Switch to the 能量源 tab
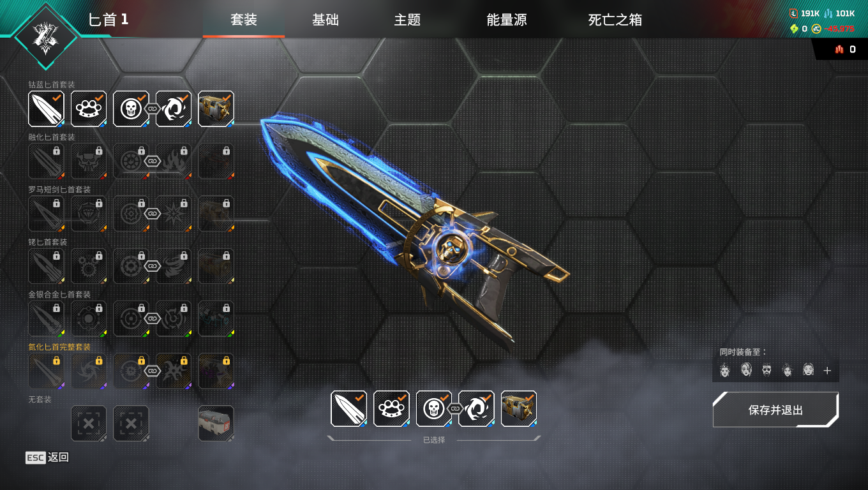868x490 pixels. [x=507, y=20]
